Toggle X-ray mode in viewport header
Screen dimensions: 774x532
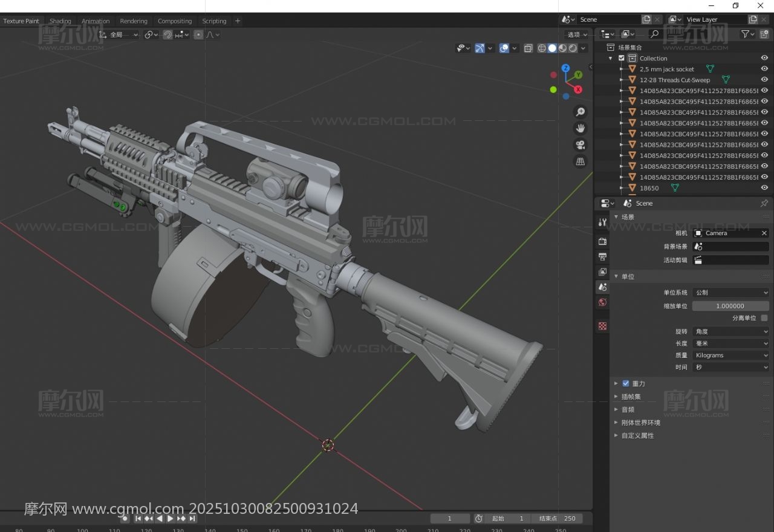pyautogui.click(x=528, y=48)
